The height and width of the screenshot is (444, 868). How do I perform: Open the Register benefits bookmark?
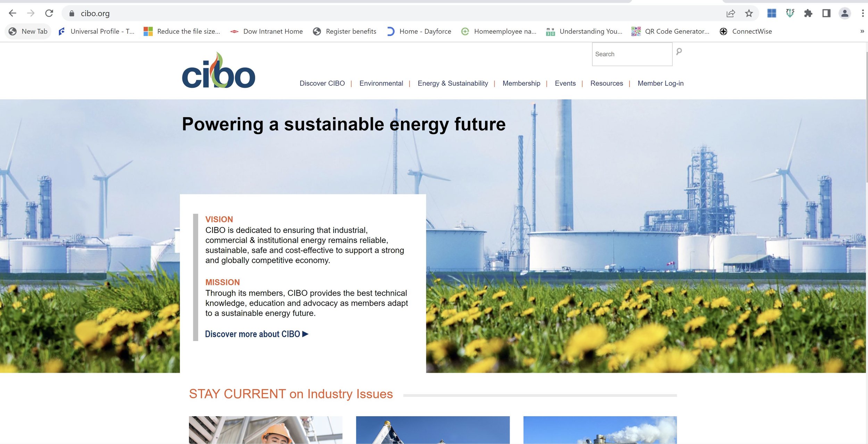[x=344, y=32]
